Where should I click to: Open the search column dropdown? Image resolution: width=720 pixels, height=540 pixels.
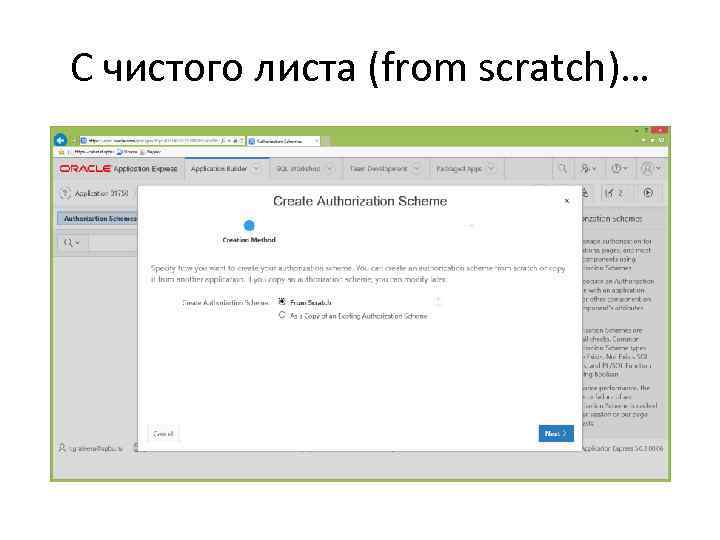(72, 242)
